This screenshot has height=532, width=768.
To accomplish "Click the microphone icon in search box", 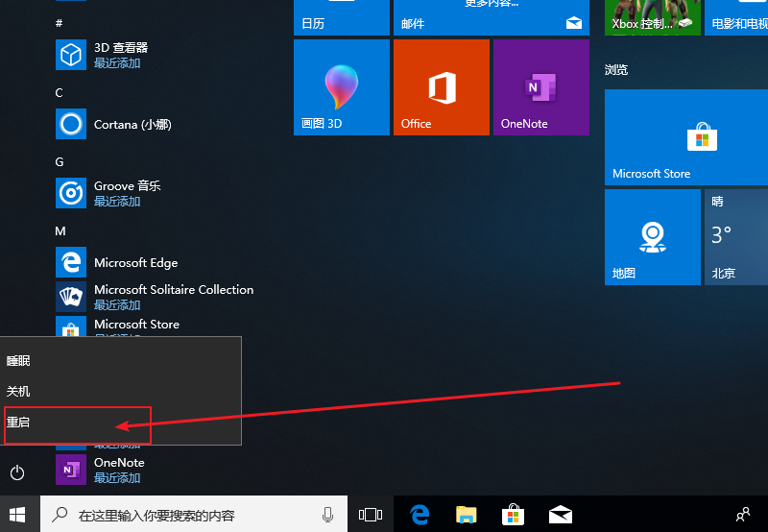I will tap(328, 515).
